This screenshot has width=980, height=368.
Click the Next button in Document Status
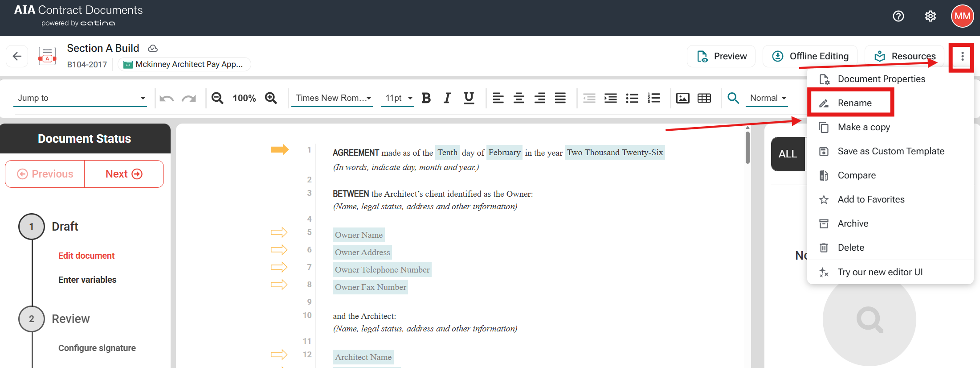pyautogui.click(x=124, y=174)
